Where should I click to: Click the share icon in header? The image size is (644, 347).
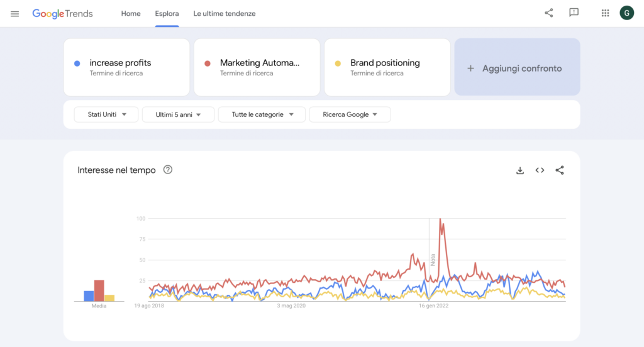pos(548,13)
